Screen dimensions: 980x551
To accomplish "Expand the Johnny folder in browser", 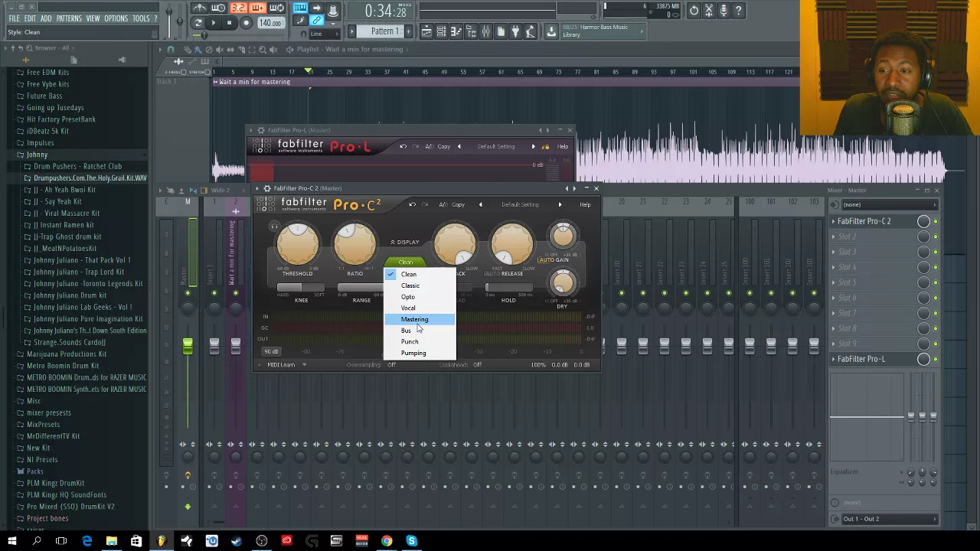I will 37,155.
